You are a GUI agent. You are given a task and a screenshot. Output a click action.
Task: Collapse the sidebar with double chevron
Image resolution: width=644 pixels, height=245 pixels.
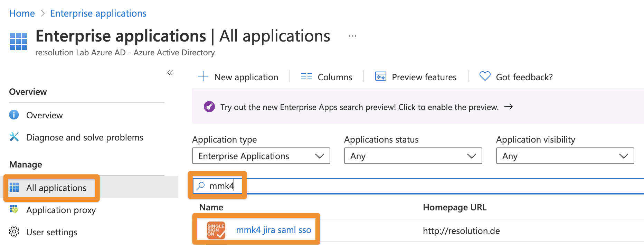point(170,73)
